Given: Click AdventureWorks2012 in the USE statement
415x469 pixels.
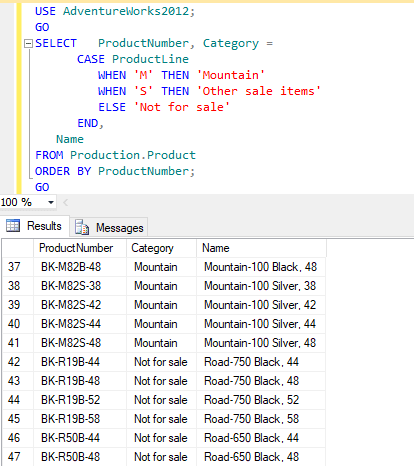Looking at the screenshot, I should [x=126, y=11].
